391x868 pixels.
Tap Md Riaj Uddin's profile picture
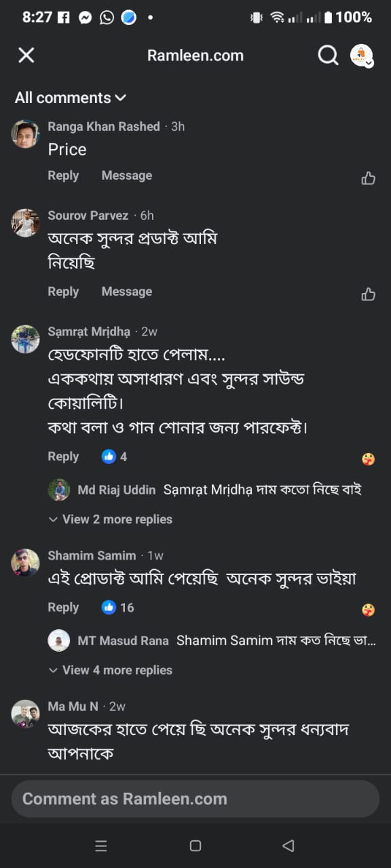(59, 490)
